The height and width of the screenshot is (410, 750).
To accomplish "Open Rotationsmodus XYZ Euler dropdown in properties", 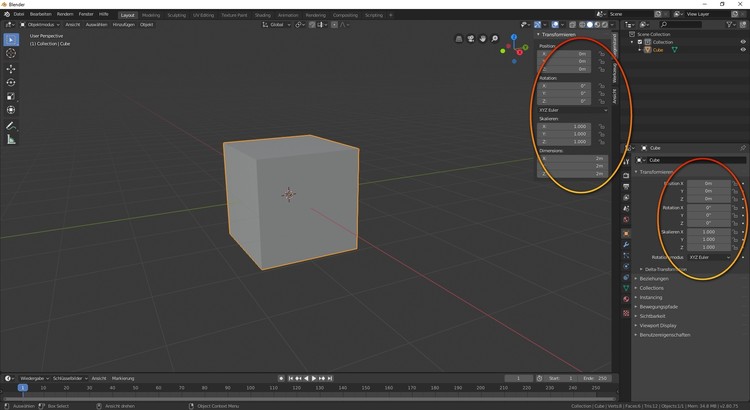I will coord(709,257).
